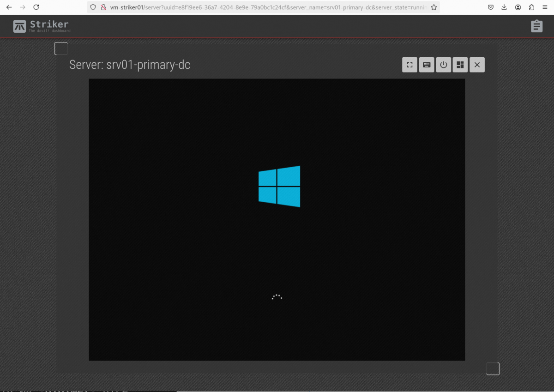Click the square decoration at panel bottom-right

click(x=493, y=368)
